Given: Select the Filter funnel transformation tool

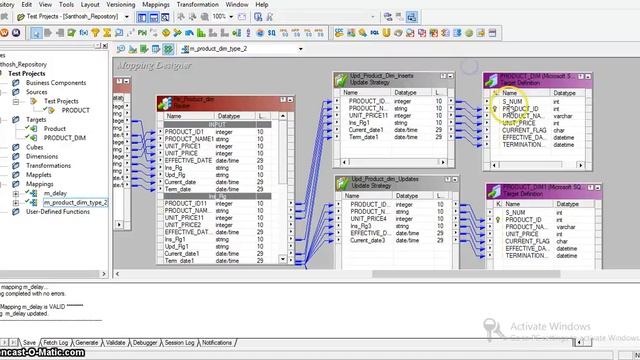Looking at the screenshot, I should [95, 33].
